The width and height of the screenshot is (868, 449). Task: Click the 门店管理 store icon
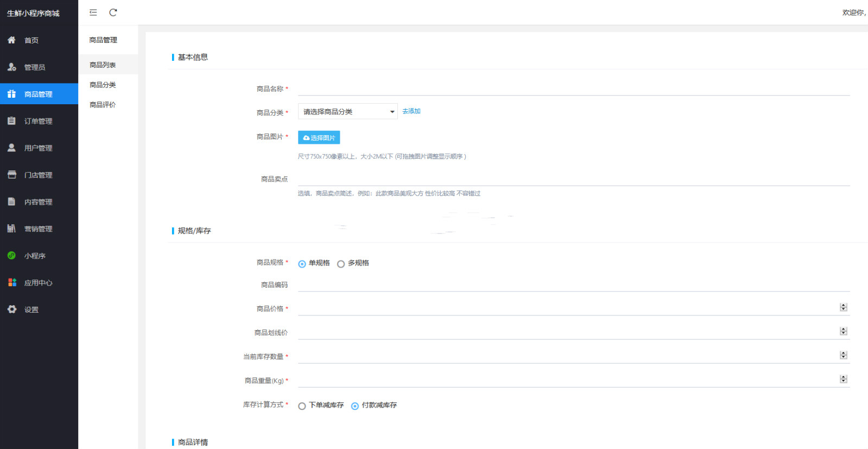(x=11, y=175)
